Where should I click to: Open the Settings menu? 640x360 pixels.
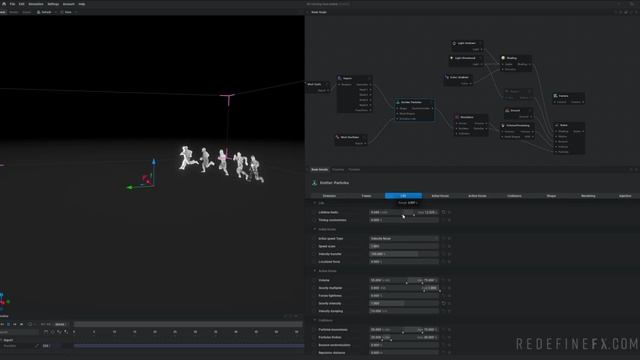pyautogui.click(x=53, y=4)
